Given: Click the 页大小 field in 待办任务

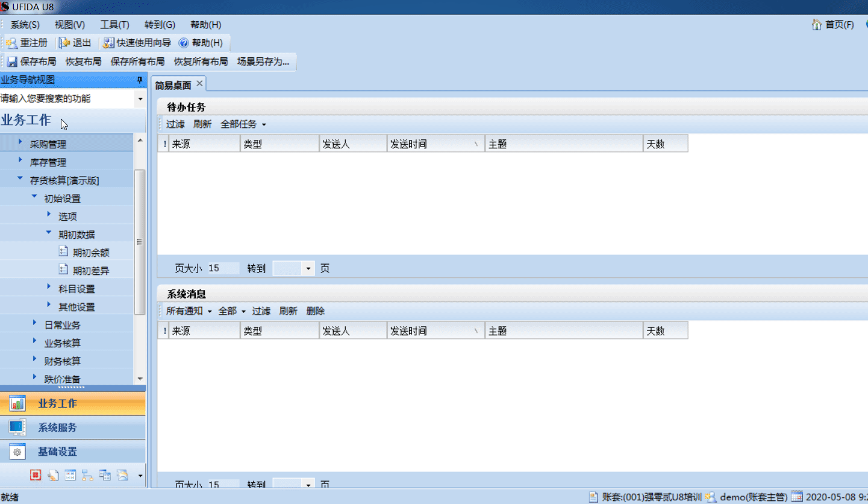Looking at the screenshot, I should pos(223,268).
